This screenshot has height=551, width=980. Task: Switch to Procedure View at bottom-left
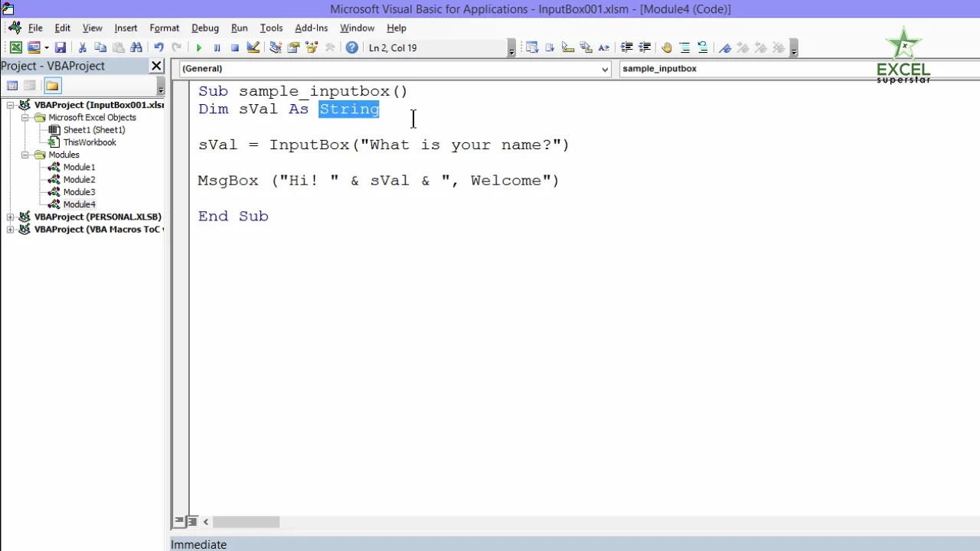[179, 521]
